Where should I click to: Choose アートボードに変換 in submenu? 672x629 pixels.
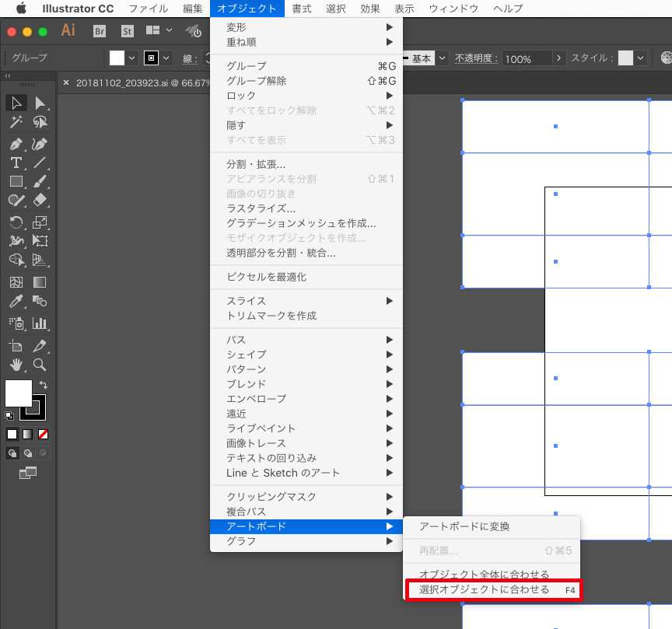point(492,526)
